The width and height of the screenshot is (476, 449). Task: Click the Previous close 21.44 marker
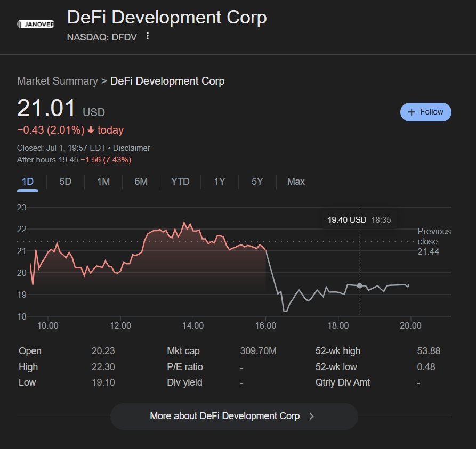pyautogui.click(x=434, y=241)
